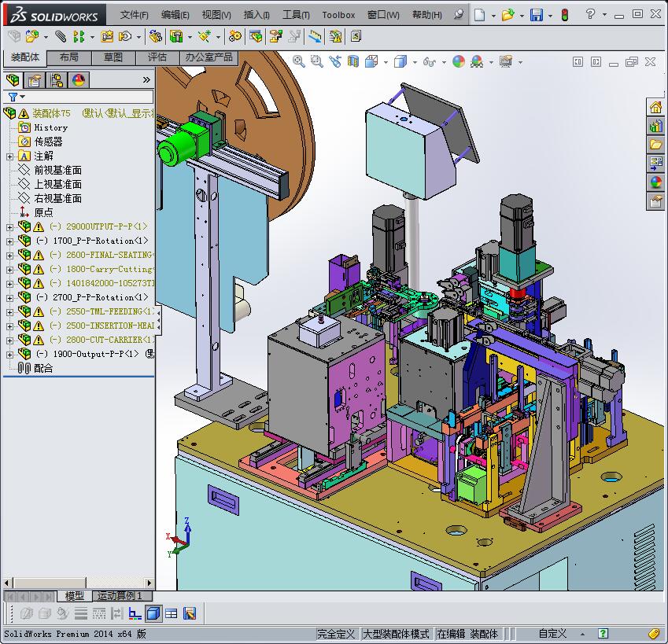Screen dimensions: 668x644
Task: Open the DisplayManager tab icon
Action: click(x=79, y=80)
